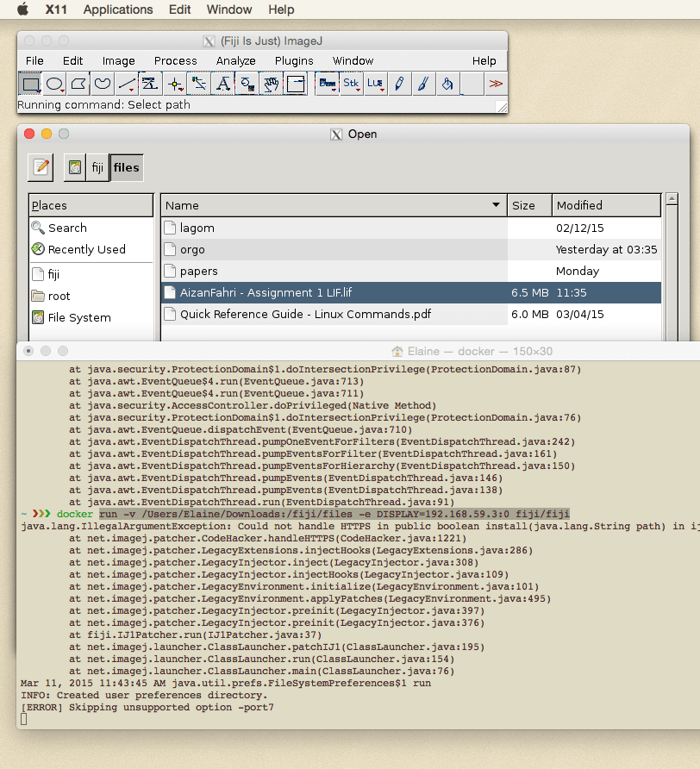
Task: Toggle the type-a-file-name pencil button
Action: [x=41, y=167]
